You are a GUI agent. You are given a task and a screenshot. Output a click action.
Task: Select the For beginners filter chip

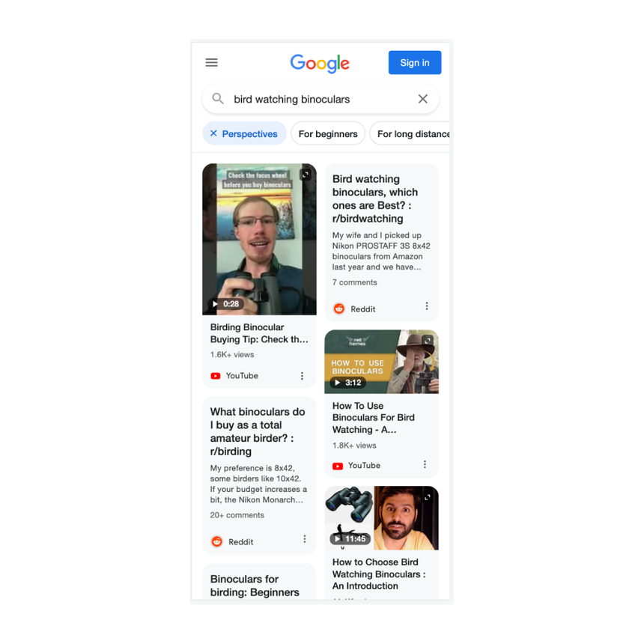pyautogui.click(x=328, y=133)
